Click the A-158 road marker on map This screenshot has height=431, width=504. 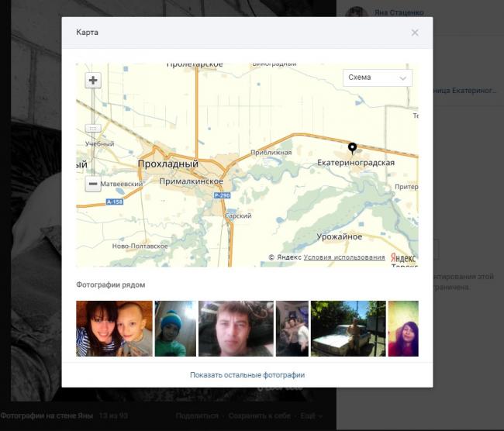point(114,202)
